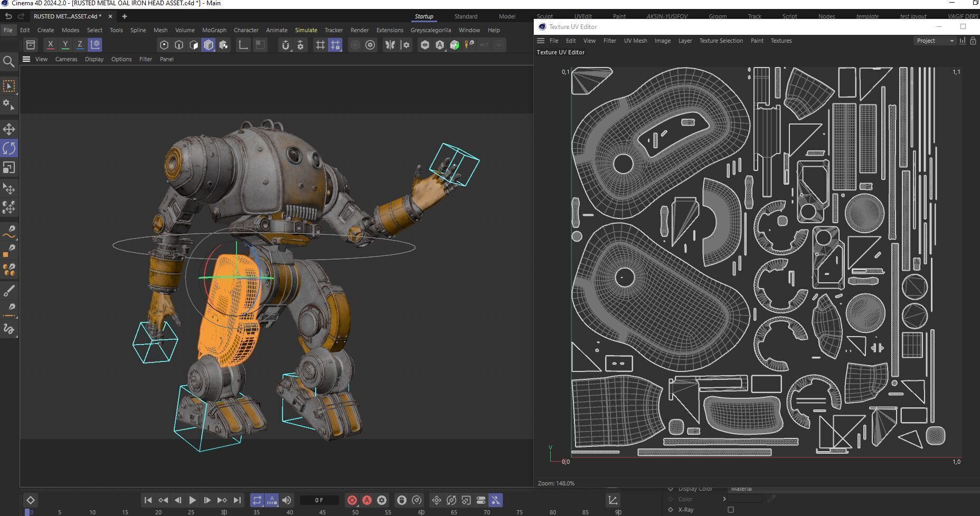Toggle autokeying red A button
Screen dimensions: 980x516
pyautogui.click(x=367, y=500)
